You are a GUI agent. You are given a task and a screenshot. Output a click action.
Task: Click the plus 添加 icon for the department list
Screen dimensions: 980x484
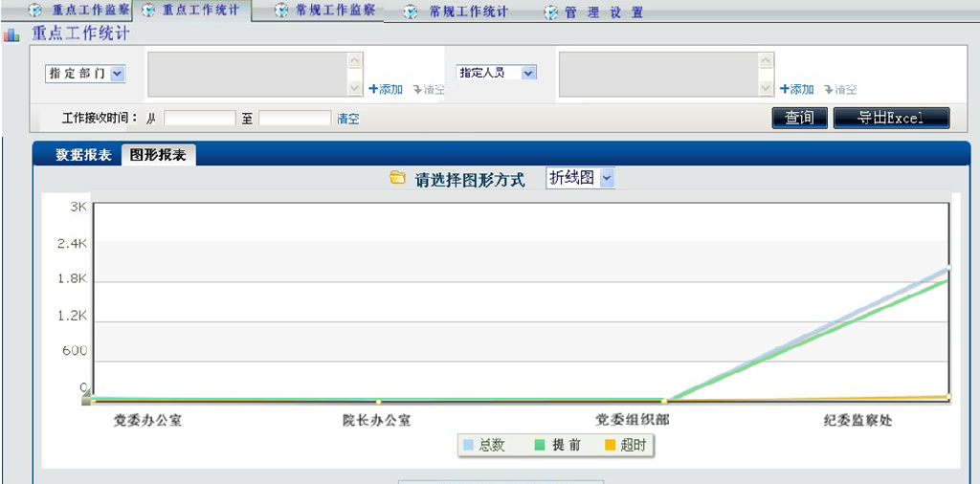point(374,89)
